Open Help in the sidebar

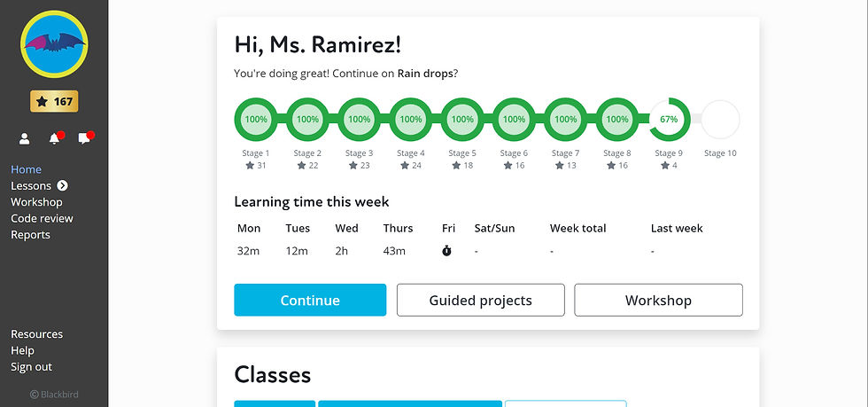(x=23, y=350)
